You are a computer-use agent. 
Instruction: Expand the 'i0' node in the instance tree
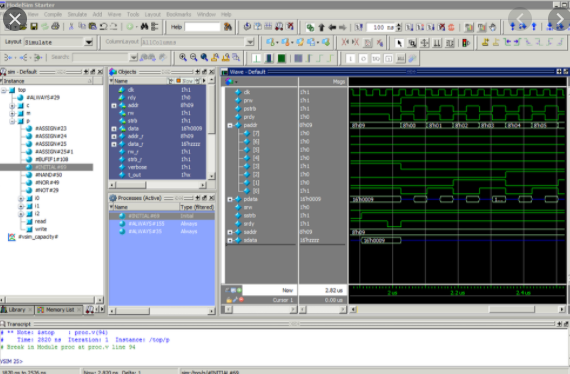[x=21, y=198]
